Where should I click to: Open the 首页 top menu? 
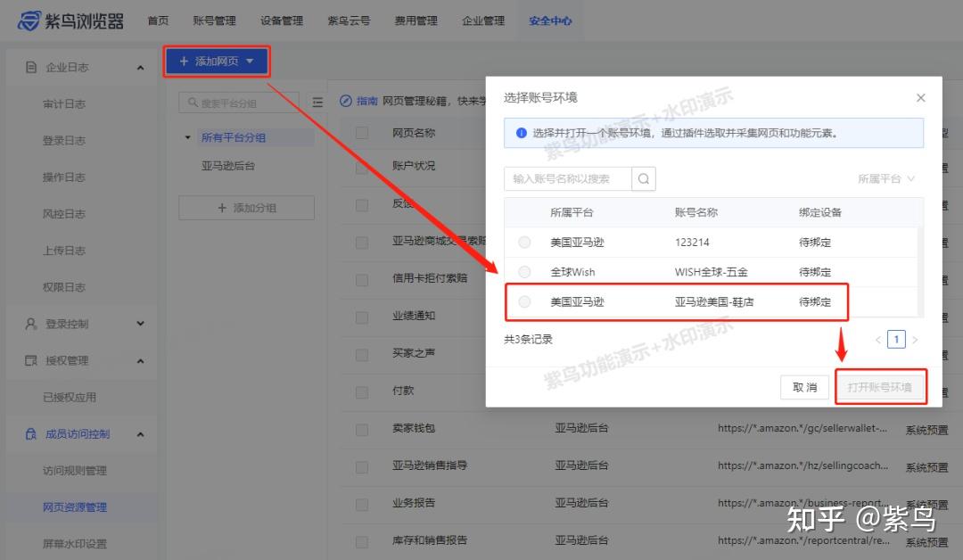point(158,21)
